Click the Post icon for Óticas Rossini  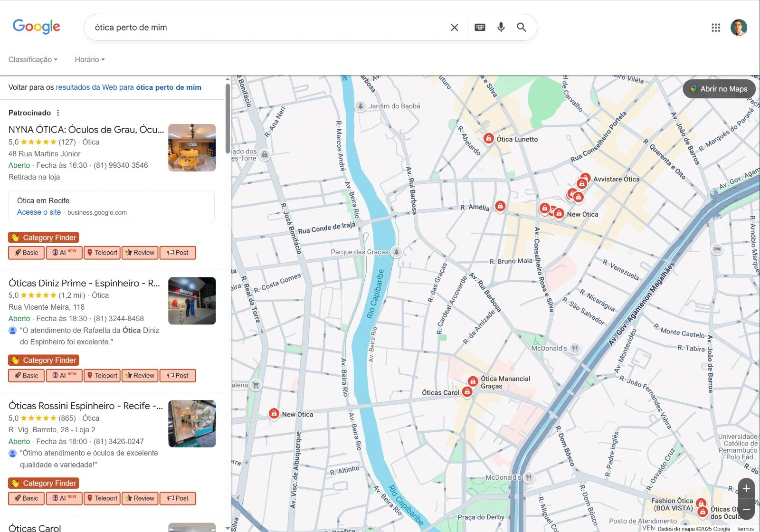point(178,498)
